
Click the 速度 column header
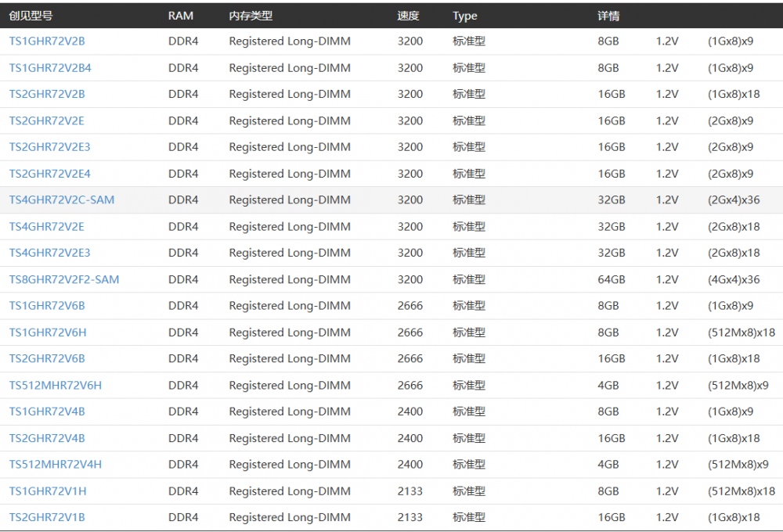coord(408,16)
